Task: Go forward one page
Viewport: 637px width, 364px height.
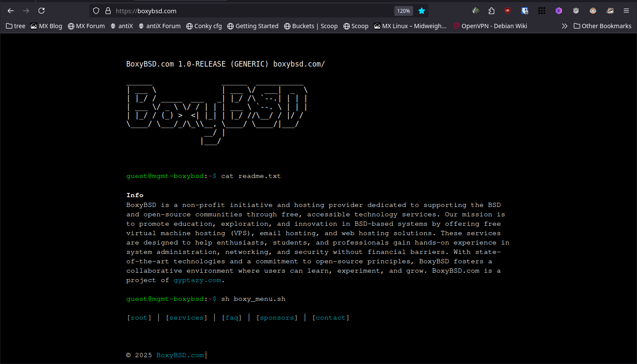Action: coord(26,11)
